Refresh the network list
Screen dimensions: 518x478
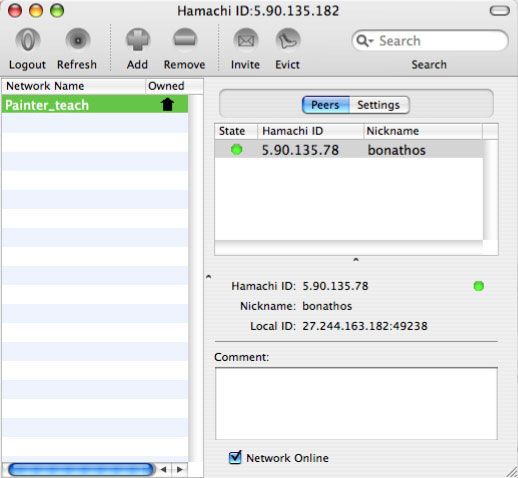click(x=78, y=41)
